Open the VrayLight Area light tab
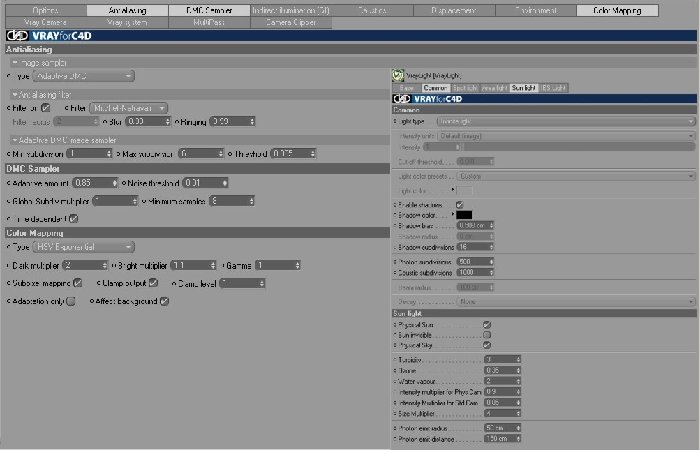The image size is (700, 450). click(x=494, y=88)
